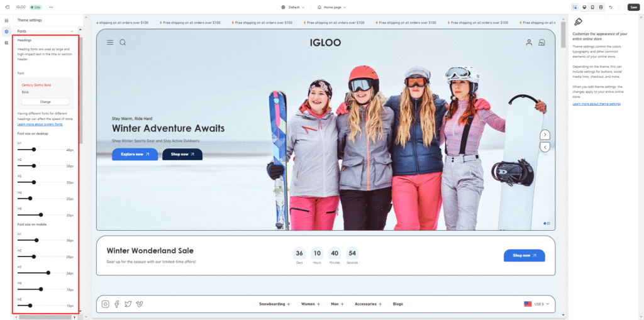The image size is (644, 320).
Task: Click the exit editor back icon
Action: [7, 7]
